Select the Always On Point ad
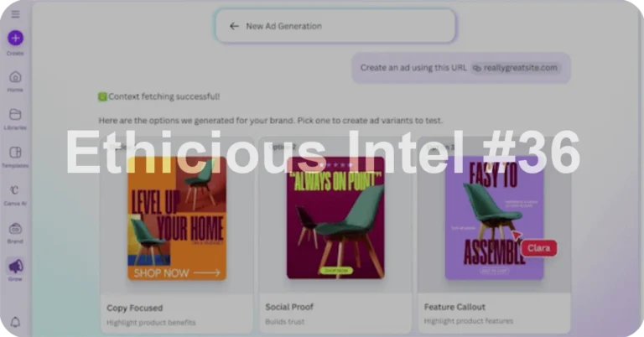644x337 pixels. pos(335,218)
